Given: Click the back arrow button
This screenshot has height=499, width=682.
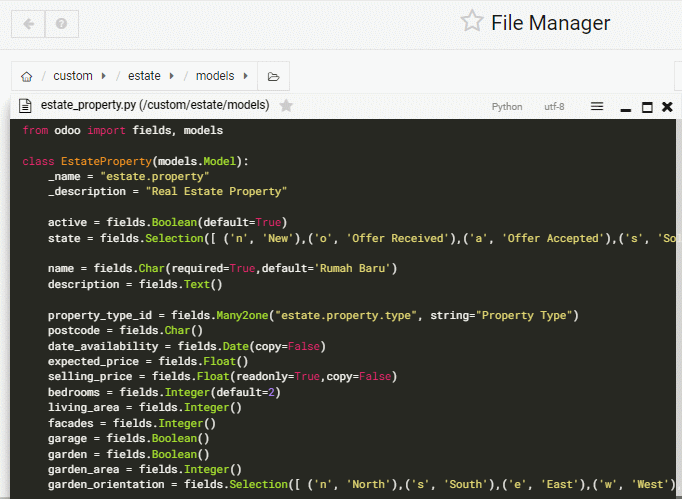Looking at the screenshot, I should click(x=28, y=24).
